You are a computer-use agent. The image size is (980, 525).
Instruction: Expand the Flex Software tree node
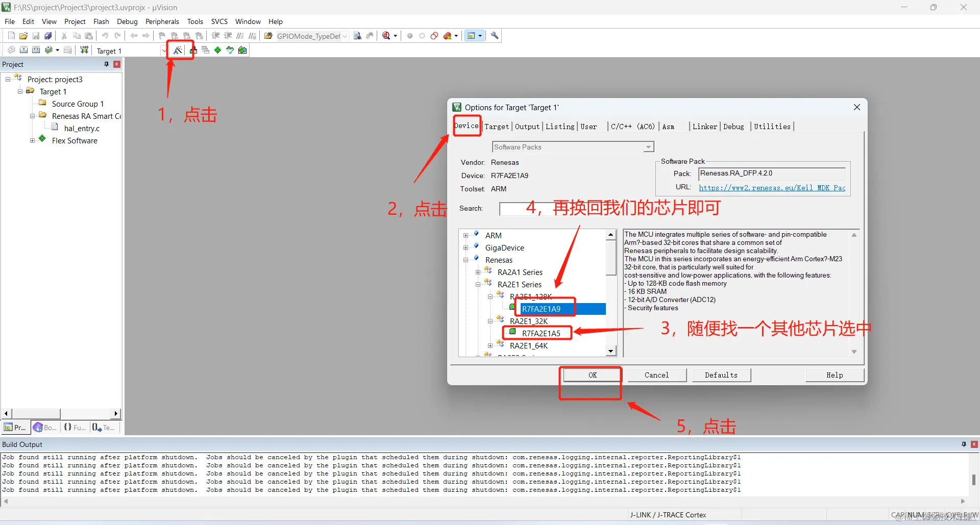pyautogui.click(x=32, y=140)
